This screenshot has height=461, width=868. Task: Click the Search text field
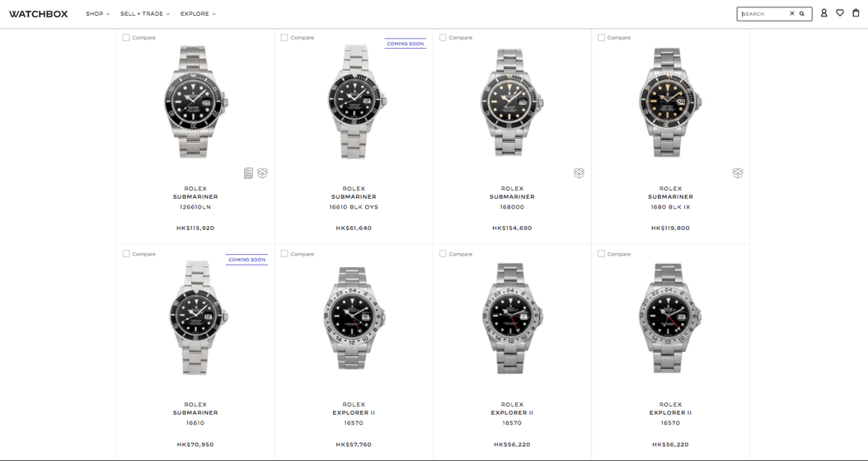pyautogui.click(x=763, y=14)
